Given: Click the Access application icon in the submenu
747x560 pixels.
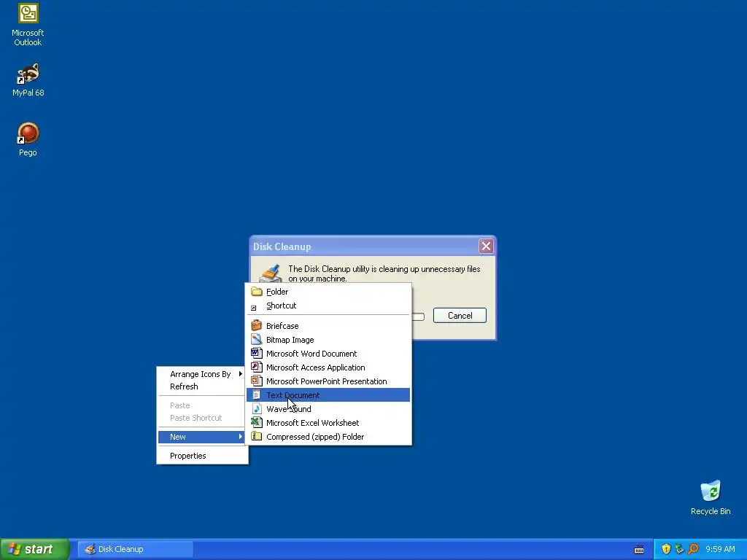Looking at the screenshot, I should [x=256, y=367].
